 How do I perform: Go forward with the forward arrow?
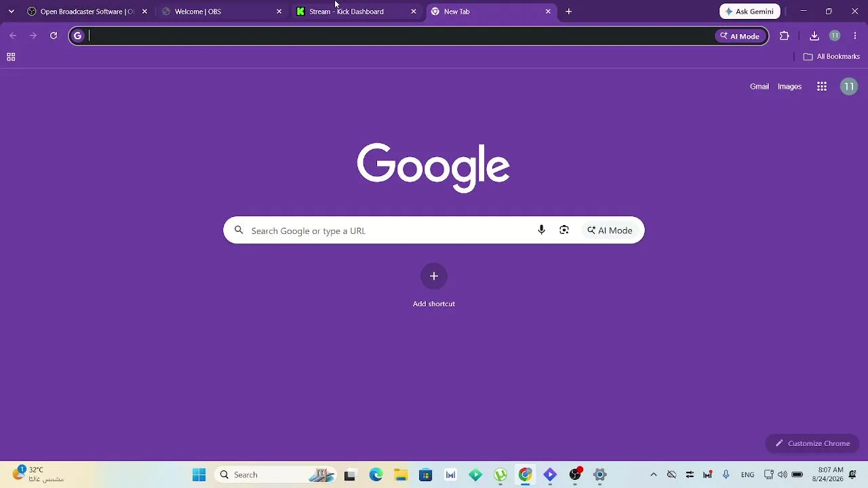pyautogui.click(x=33, y=36)
